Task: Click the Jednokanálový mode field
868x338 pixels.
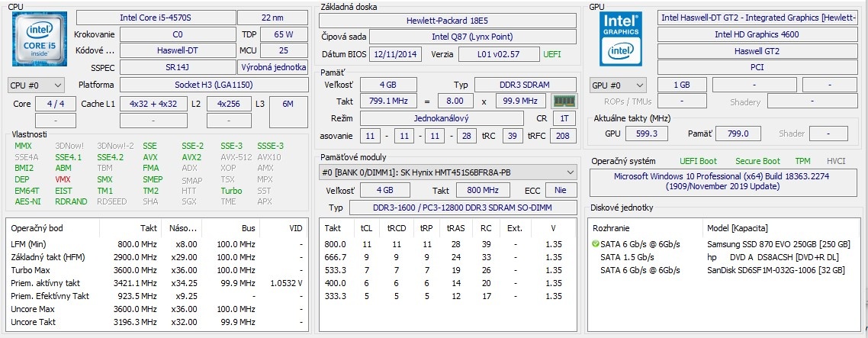Action: pos(442,118)
